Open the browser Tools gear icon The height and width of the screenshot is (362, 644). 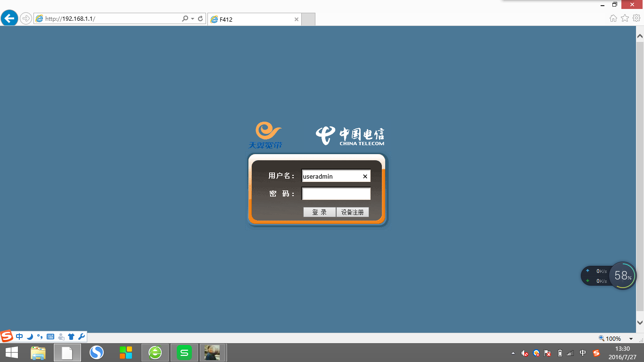636,18
